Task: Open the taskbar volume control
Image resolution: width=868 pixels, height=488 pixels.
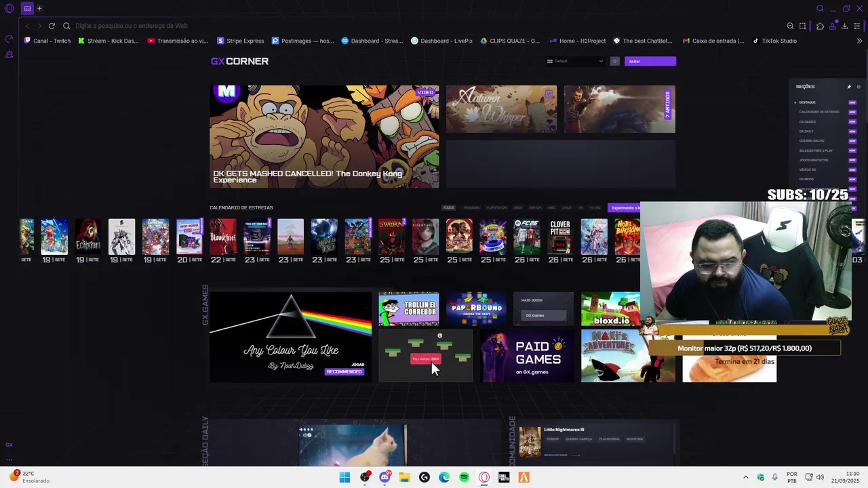Action: (x=820, y=477)
